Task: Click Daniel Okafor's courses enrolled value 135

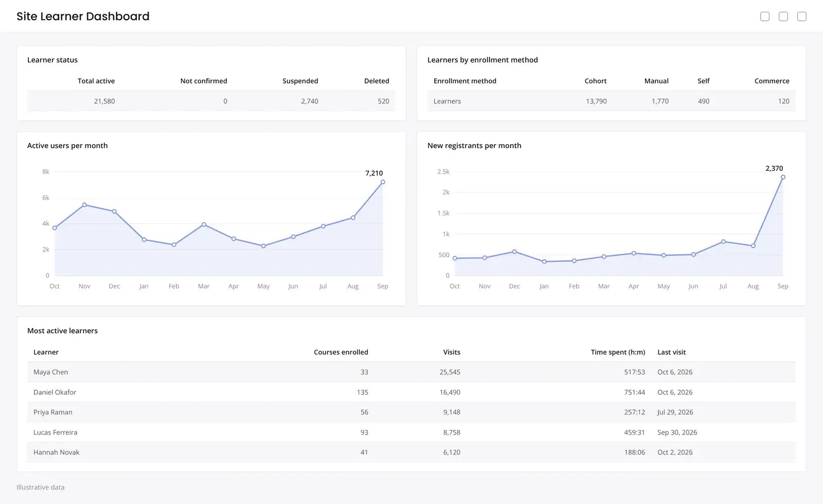Action: [x=362, y=392]
